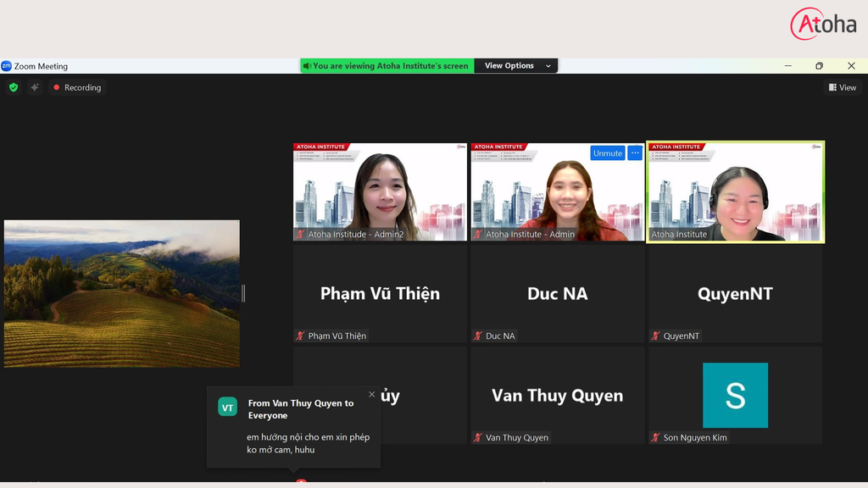Open the AI Companion sparkle icon

click(x=34, y=87)
